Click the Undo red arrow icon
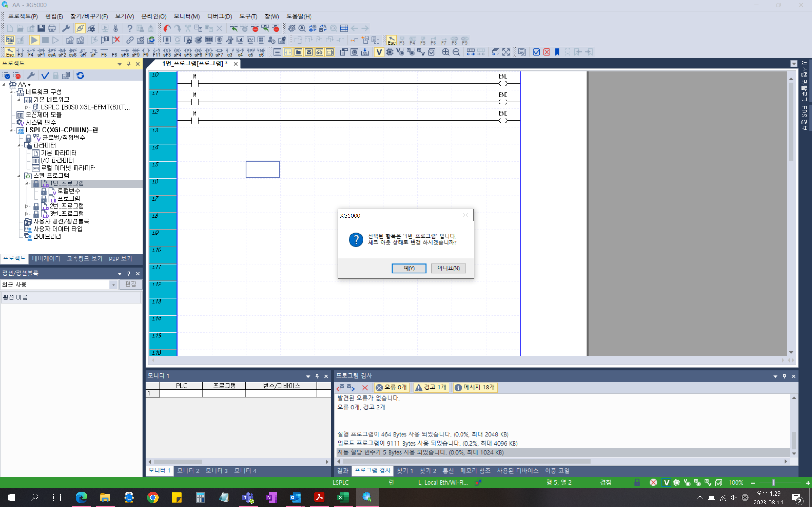Screen dimensions: 812x507 (x=167, y=29)
